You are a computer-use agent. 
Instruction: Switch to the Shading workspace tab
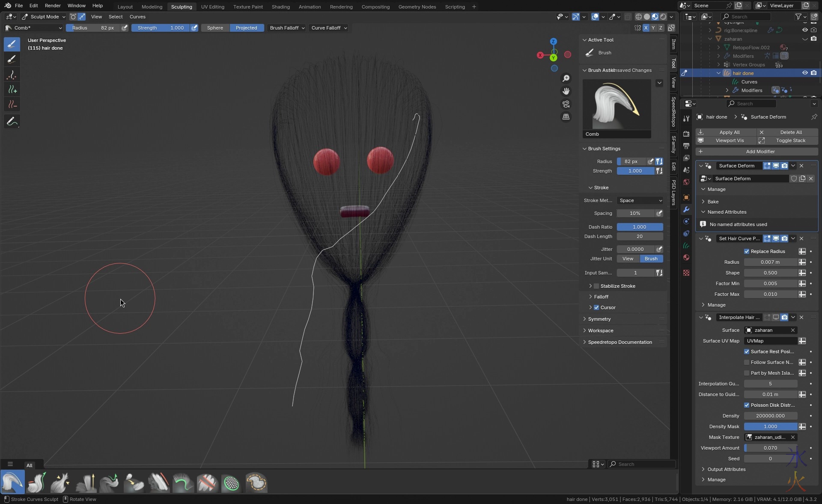(x=280, y=7)
